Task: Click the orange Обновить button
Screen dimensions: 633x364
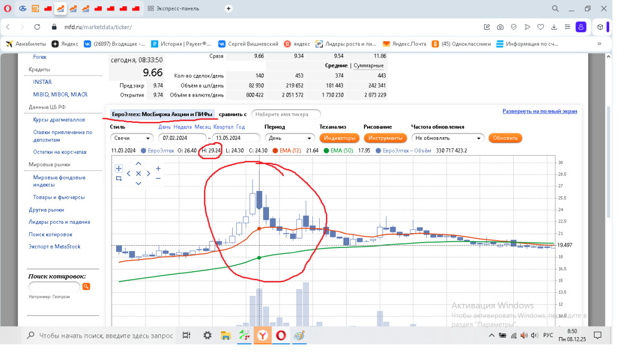Action: tap(505, 138)
